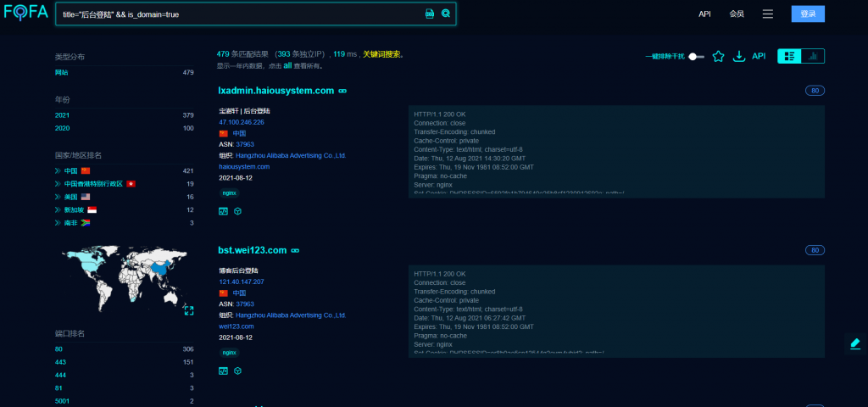Open cube icon under lxadmin.haiousystem.com result
The width and height of the screenshot is (868, 407).
237,211
